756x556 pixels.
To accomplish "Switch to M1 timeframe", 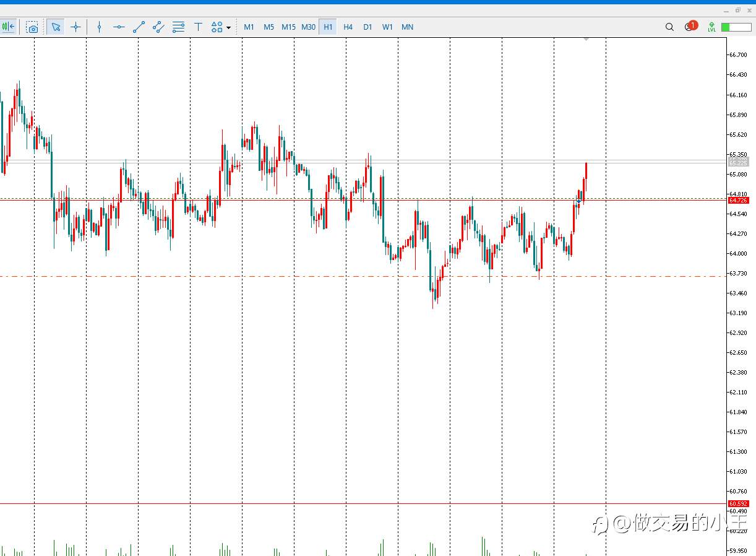I will (249, 27).
